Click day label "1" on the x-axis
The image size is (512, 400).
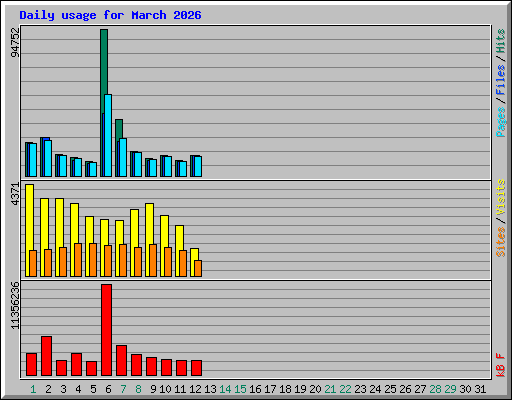point(33,389)
